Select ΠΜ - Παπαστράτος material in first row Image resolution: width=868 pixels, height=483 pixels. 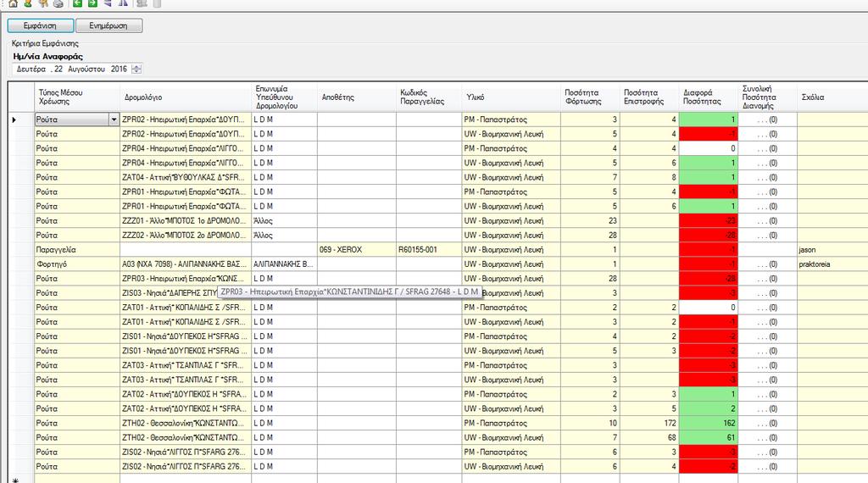click(x=511, y=119)
